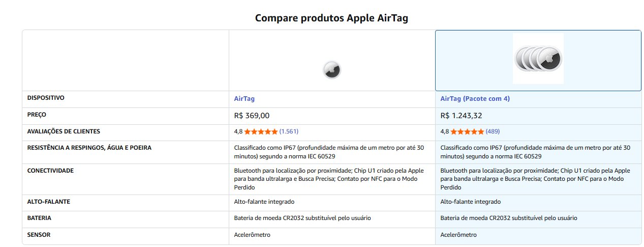Click the RESISTÊNCIA A RESPINGOS row label

click(89, 148)
